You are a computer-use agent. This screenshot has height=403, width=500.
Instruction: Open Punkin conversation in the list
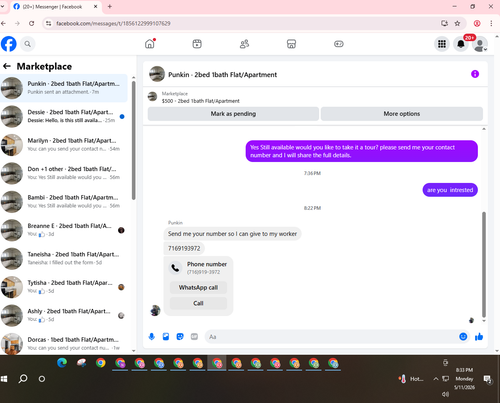coord(64,88)
